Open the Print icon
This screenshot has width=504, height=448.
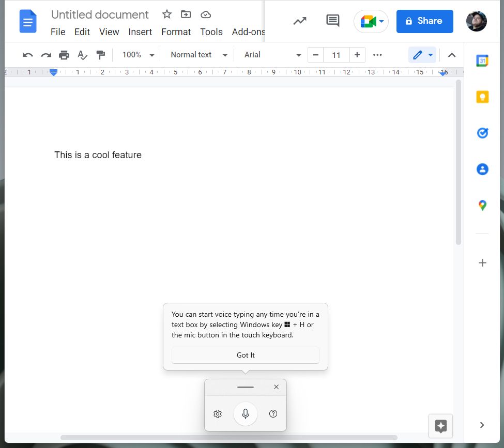64,55
